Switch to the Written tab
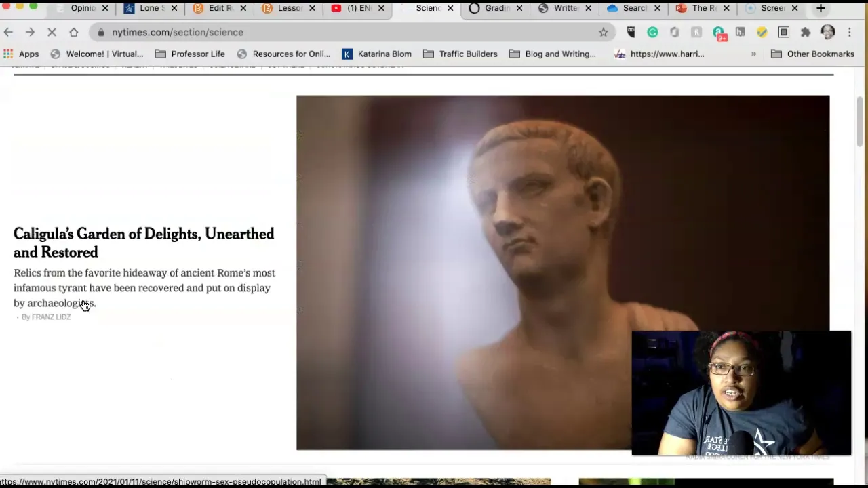The width and height of the screenshot is (868, 488). coord(566,8)
